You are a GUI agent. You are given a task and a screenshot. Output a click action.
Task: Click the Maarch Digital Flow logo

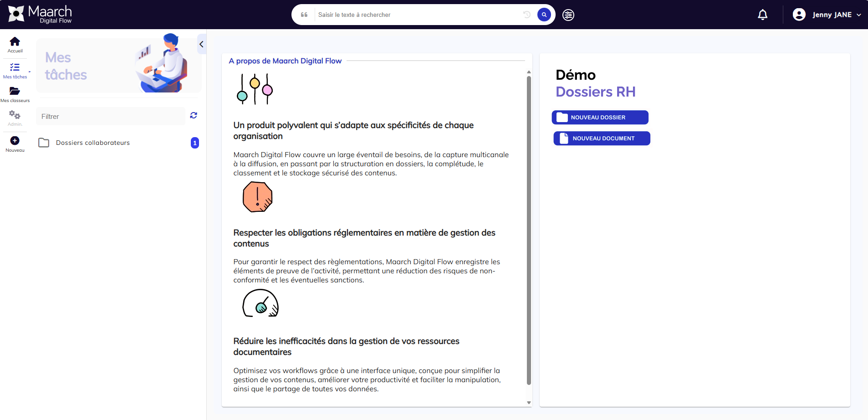tap(40, 15)
